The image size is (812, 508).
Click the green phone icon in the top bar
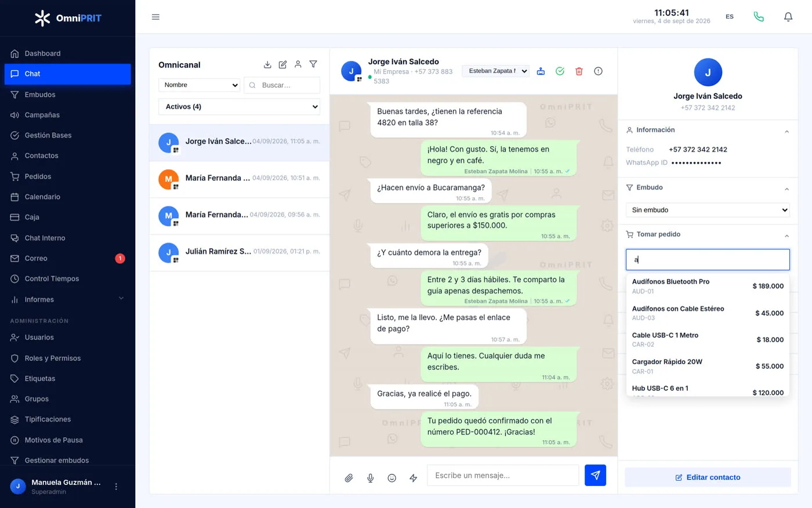(x=759, y=17)
